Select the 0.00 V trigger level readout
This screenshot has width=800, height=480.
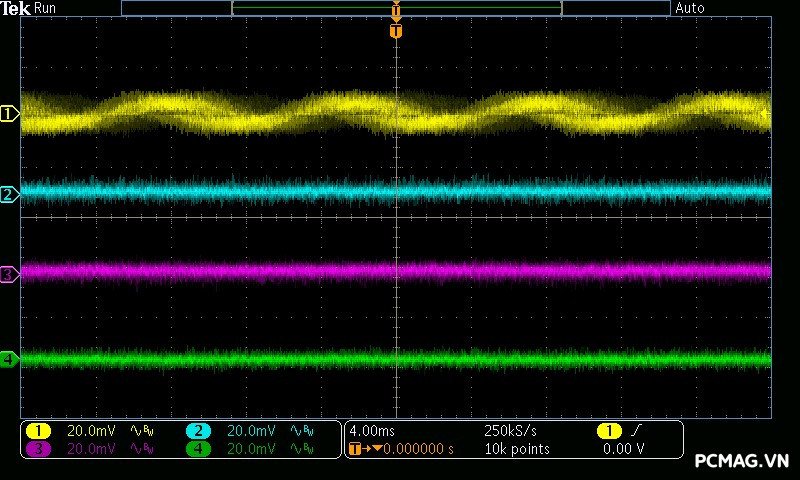624,449
